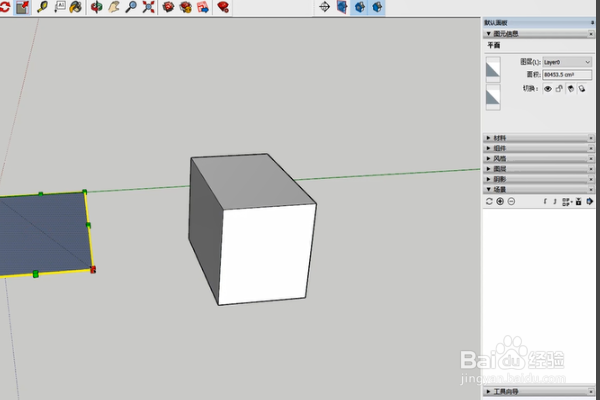Click the 默认面板 pin button

592,23
